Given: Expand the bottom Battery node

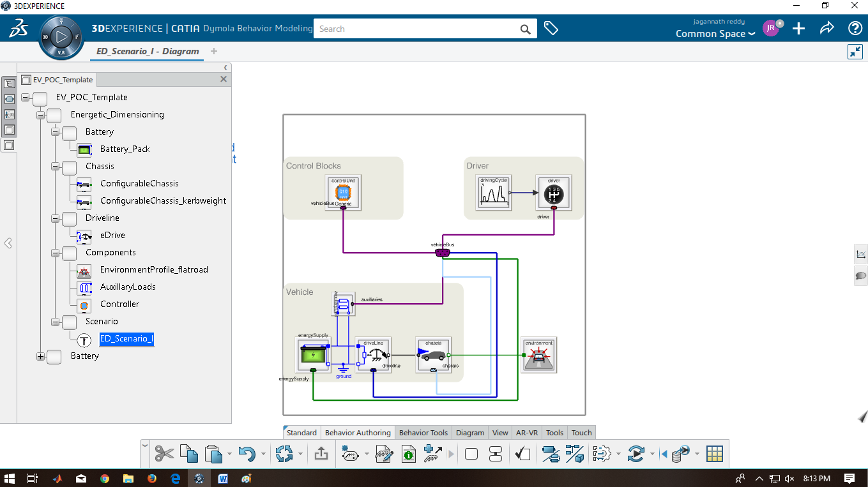Looking at the screenshot, I should 40,356.
